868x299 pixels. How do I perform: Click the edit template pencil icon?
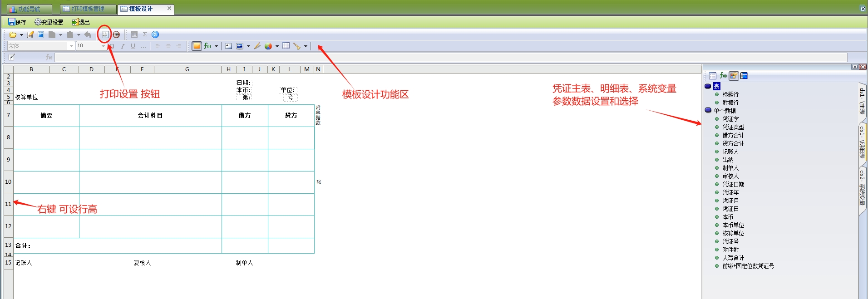(30, 34)
